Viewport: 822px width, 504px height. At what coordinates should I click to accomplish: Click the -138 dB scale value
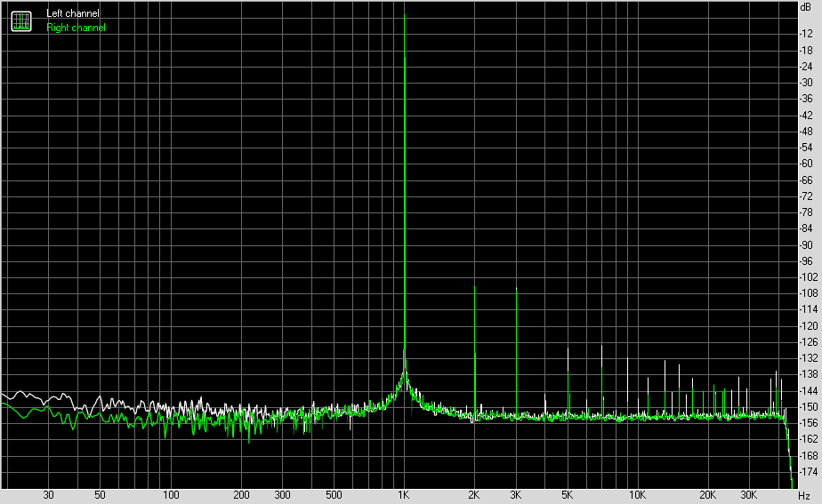[x=809, y=374]
